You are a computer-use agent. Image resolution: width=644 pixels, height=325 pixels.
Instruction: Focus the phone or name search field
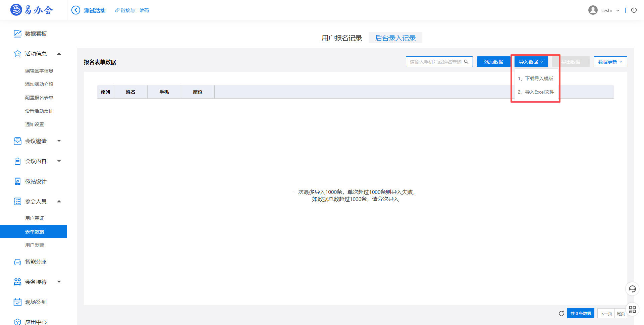click(x=435, y=62)
